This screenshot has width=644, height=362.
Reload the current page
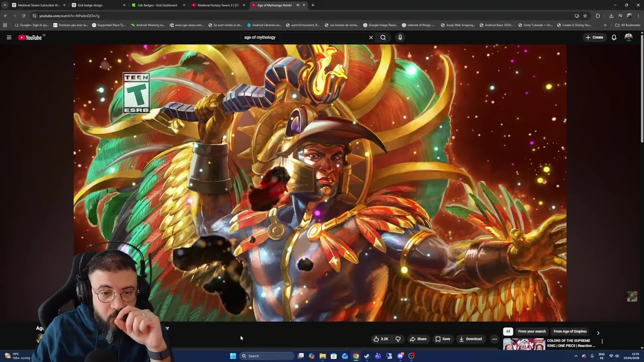(x=23, y=16)
